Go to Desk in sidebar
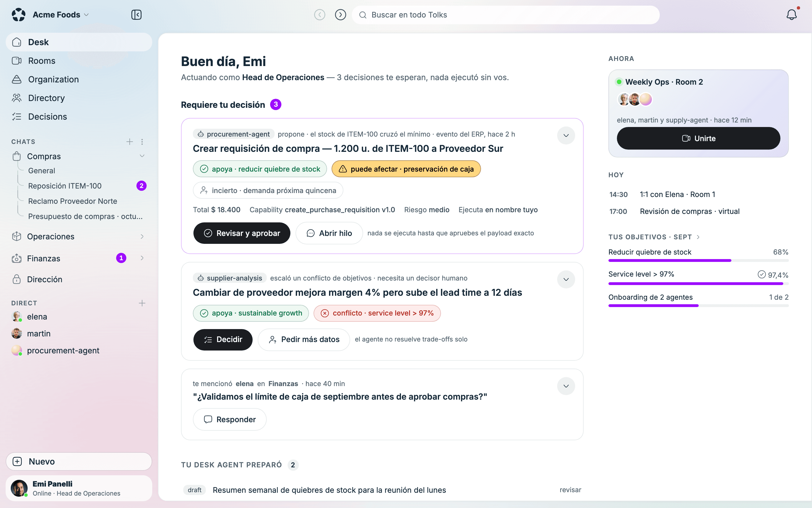The image size is (812, 508). 79,42
